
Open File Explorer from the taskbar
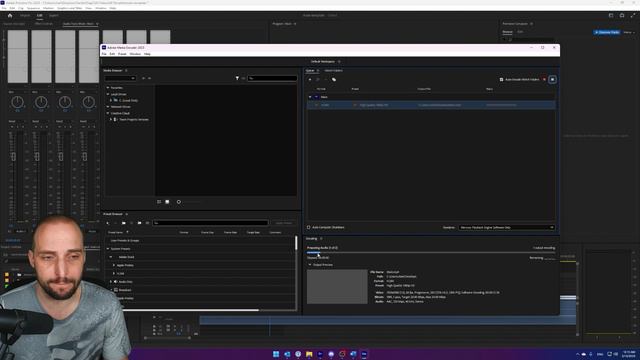pos(309,354)
